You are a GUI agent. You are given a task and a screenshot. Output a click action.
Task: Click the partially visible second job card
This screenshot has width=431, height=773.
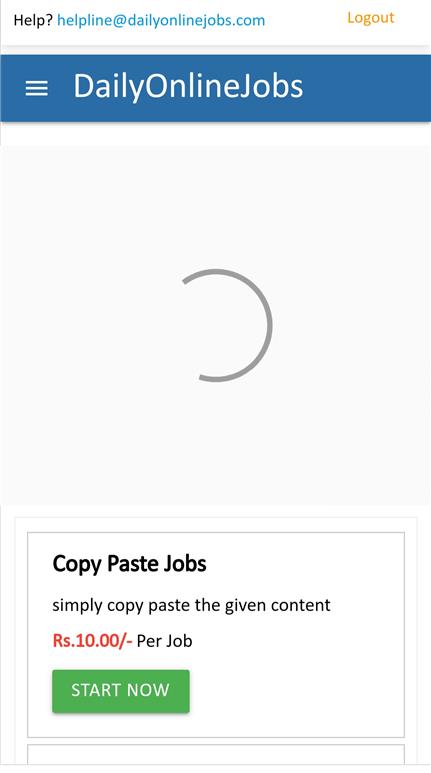point(216,754)
